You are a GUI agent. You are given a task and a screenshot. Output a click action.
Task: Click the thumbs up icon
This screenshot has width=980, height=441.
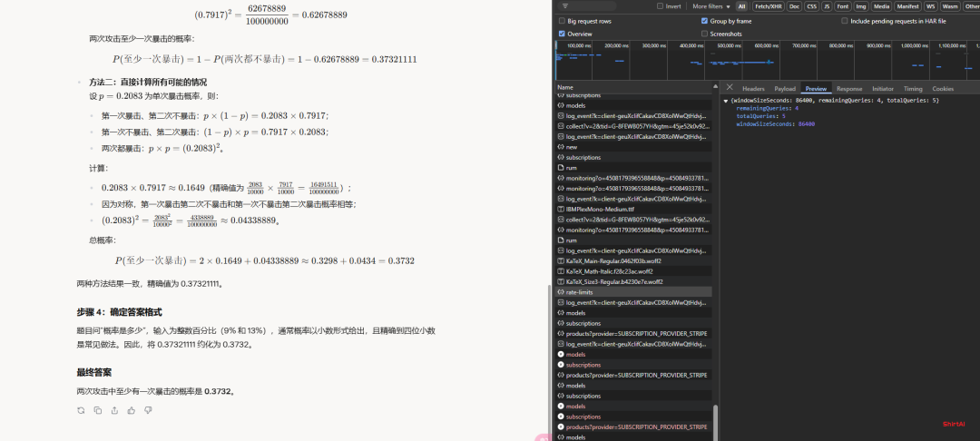[x=132, y=410]
